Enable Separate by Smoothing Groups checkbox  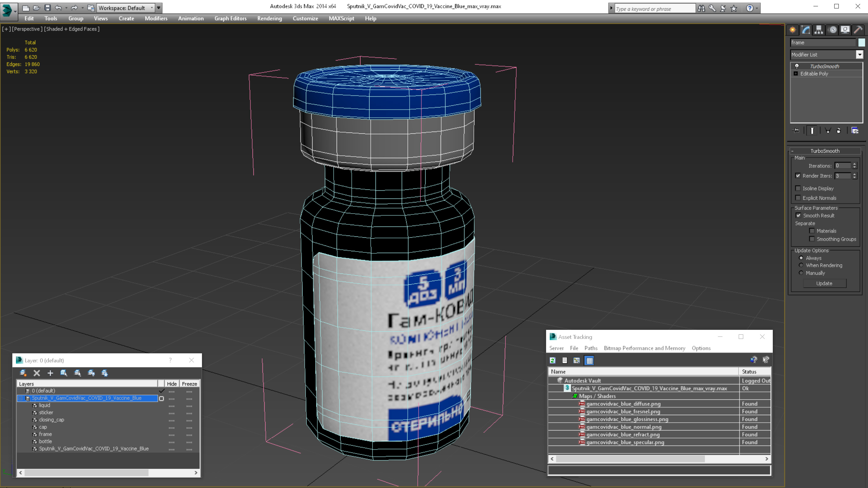[812, 239]
